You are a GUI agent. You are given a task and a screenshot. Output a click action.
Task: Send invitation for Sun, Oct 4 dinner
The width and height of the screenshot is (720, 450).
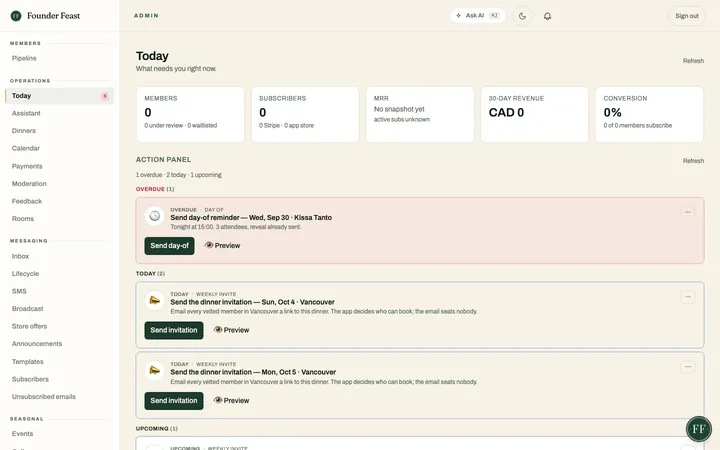[x=174, y=330]
